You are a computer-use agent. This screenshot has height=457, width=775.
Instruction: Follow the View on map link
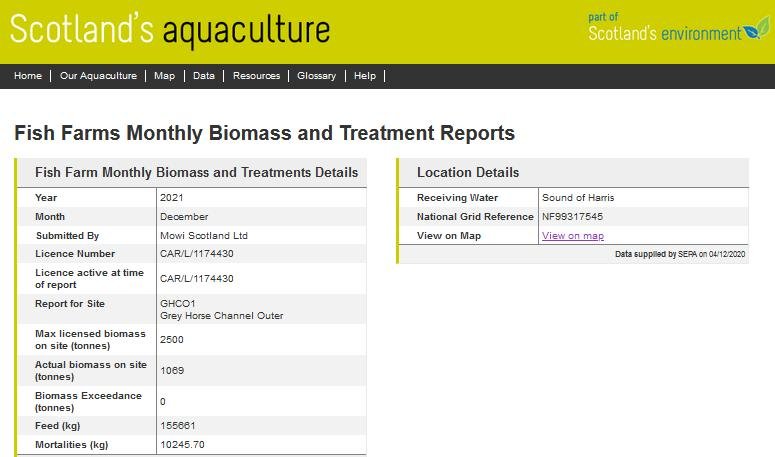click(573, 236)
